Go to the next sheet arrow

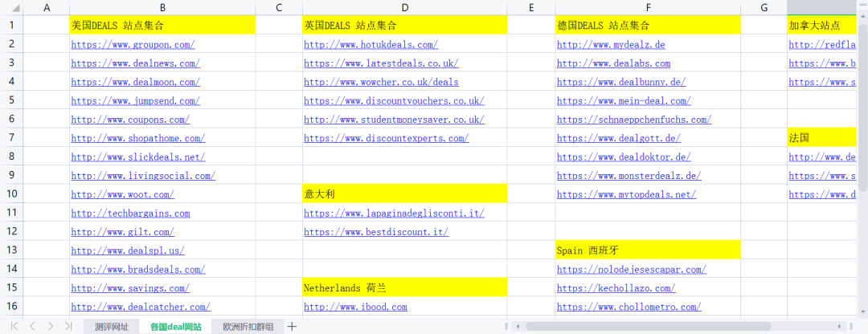coord(51,326)
